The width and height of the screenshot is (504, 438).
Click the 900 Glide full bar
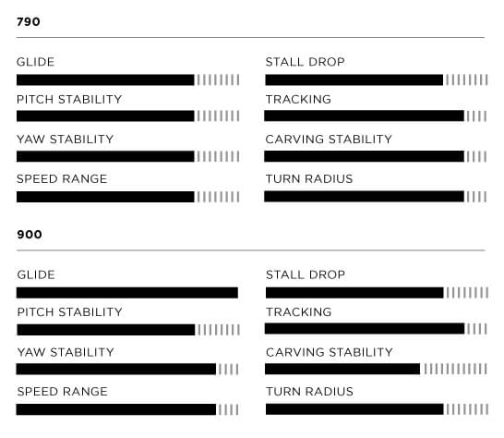click(127, 293)
